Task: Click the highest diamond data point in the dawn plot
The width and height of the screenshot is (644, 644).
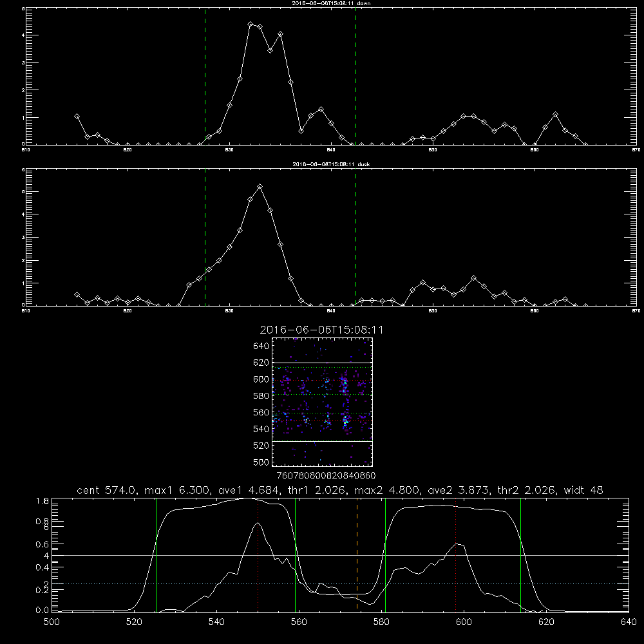Action: coord(250,24)
